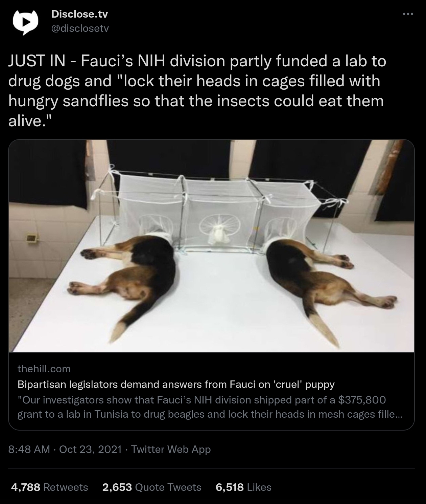The image size is (426, 504).
Task: Click the Twitter Web App source label
Action: point(171,449)
